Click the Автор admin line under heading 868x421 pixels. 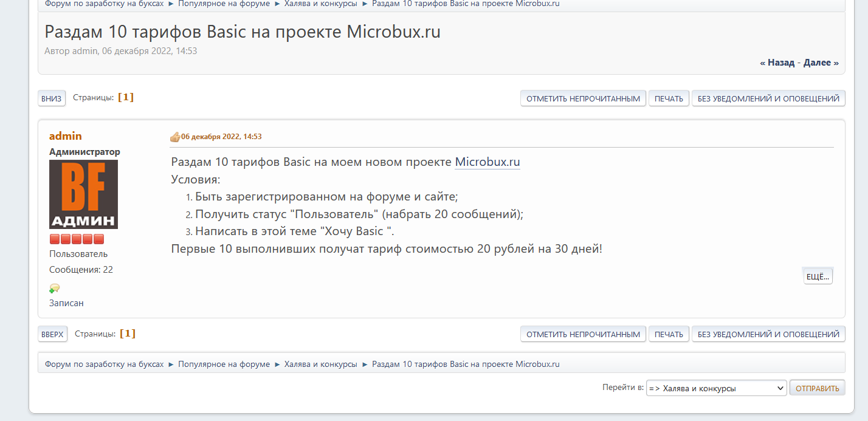(x=120, y=51)
